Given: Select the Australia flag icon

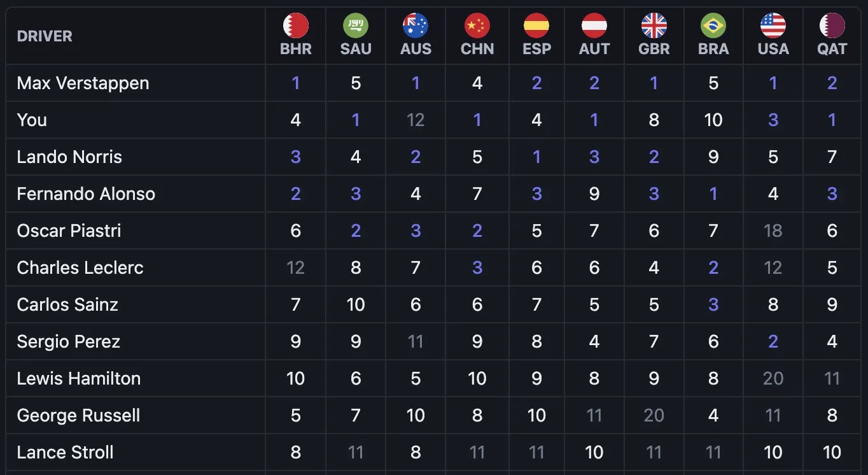Looking at the screenshot, I should point(416,26).
